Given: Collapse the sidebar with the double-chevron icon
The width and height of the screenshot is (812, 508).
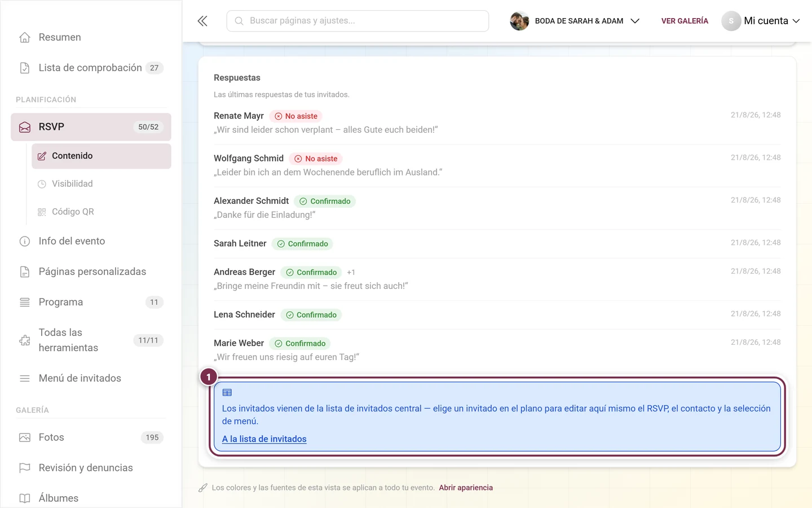Looking at the screenshot, I should [x=202, y=21].
